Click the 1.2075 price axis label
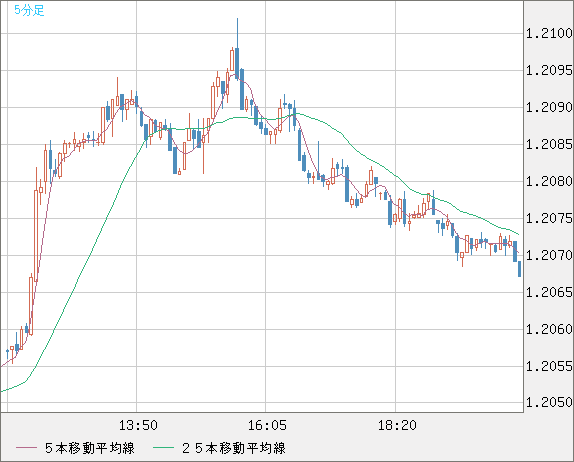This screenshot has height=462, width=574. [549, 218]
